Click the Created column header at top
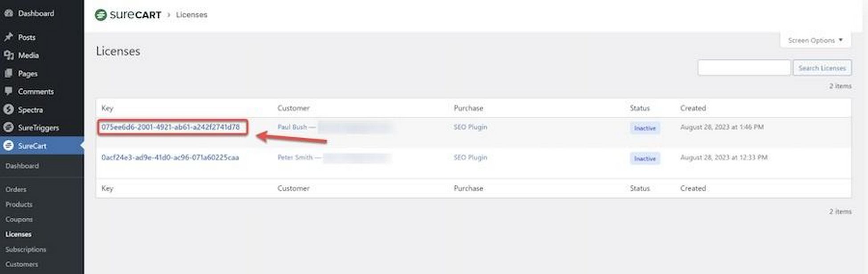 693,108
